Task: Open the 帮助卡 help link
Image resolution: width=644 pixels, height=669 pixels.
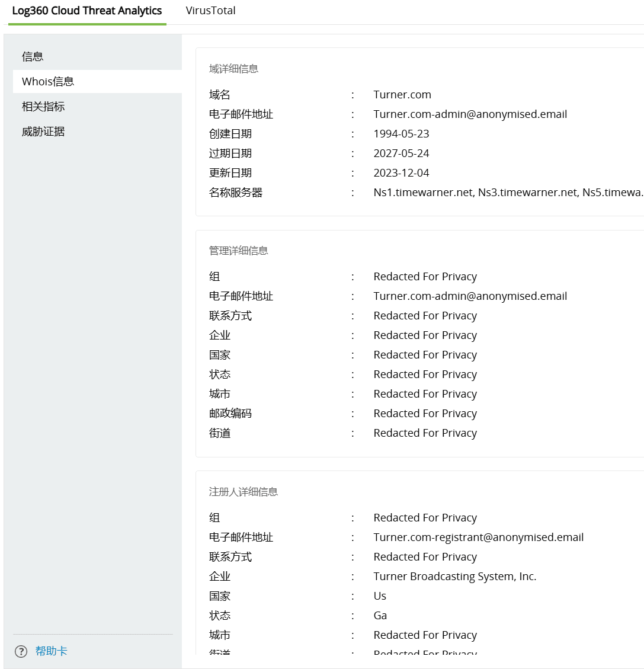Action: (51, 651)
